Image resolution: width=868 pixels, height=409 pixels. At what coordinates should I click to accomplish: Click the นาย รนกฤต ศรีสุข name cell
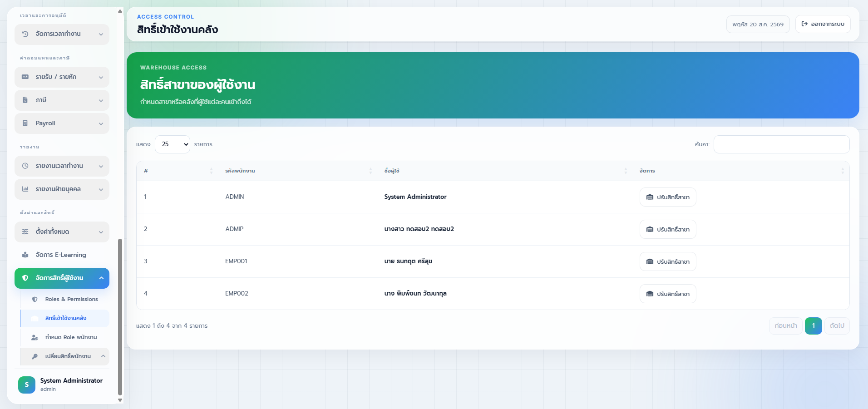pos(408,261)
